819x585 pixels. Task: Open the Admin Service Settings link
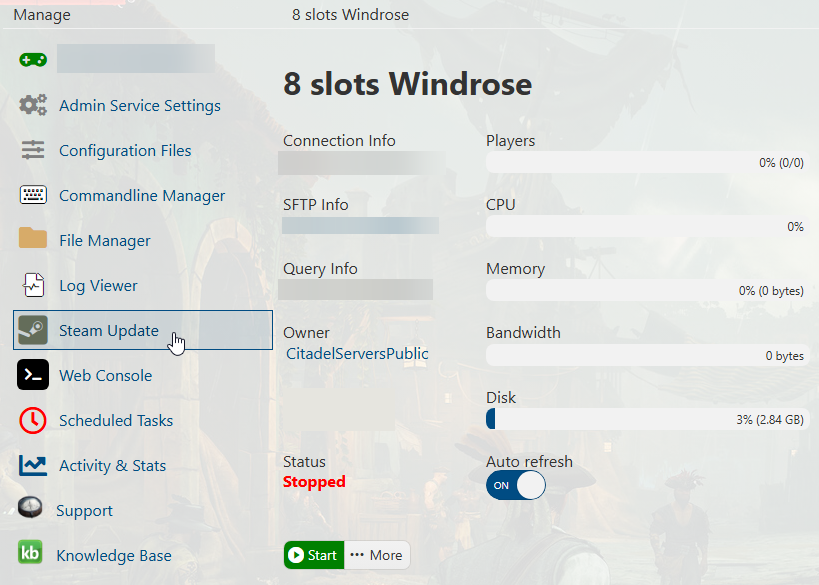click(140, 106)
